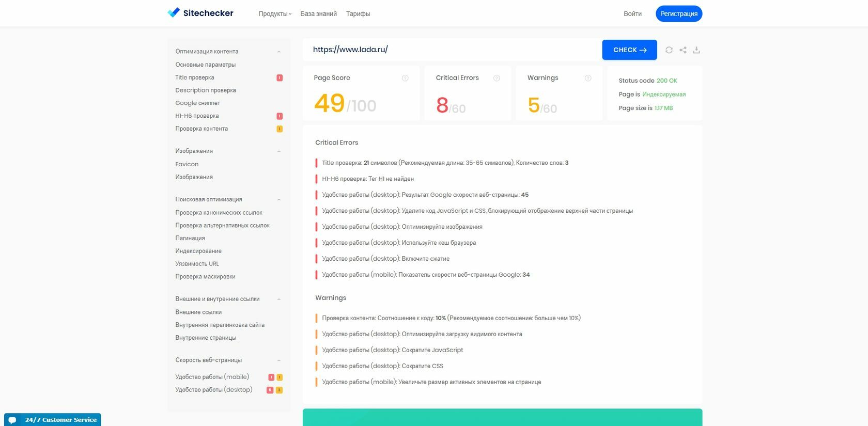Click Соотношение к коду 10% warning
Screen dimensions: 868x426
451,319
